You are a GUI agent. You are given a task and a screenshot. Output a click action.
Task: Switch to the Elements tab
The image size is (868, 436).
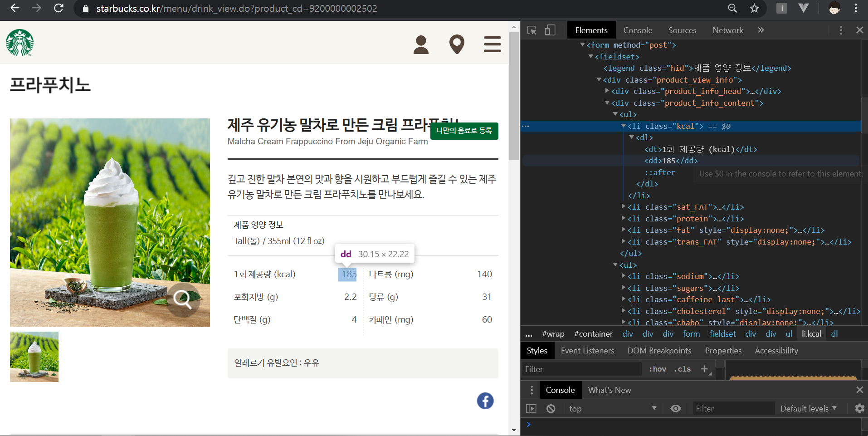coord(591,30)
